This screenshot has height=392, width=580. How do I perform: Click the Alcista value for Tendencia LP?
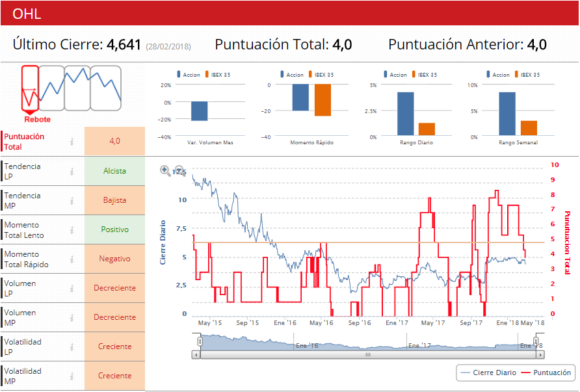point(114,171)
